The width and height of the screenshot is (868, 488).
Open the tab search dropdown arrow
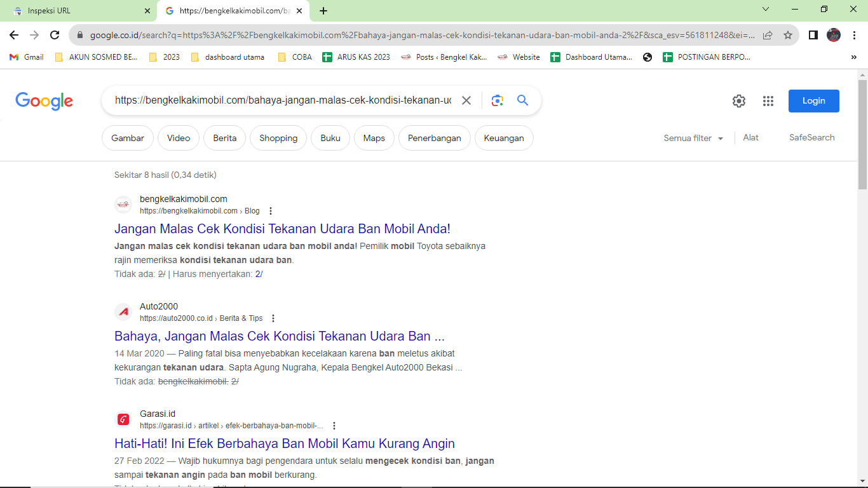(766, 10)
